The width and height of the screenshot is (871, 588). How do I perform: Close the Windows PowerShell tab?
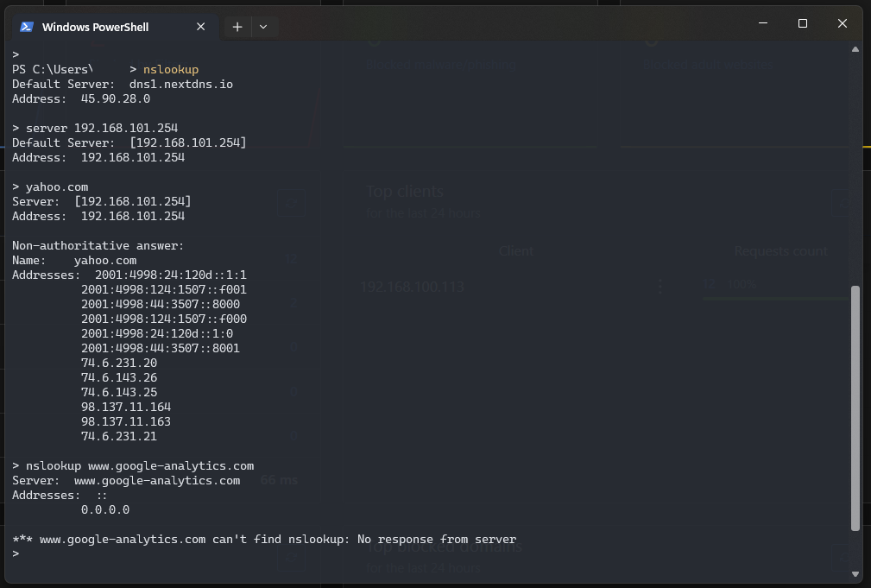(x=200, y=27)
